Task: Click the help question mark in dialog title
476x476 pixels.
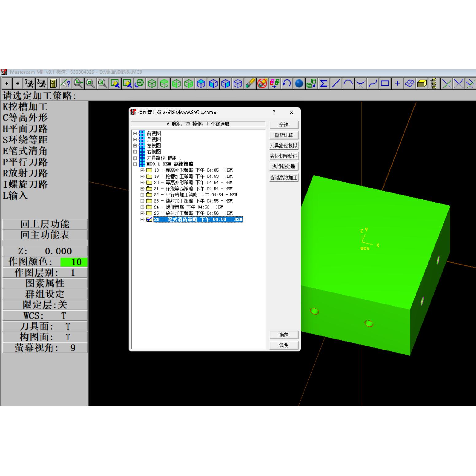Action: [274, 112]
